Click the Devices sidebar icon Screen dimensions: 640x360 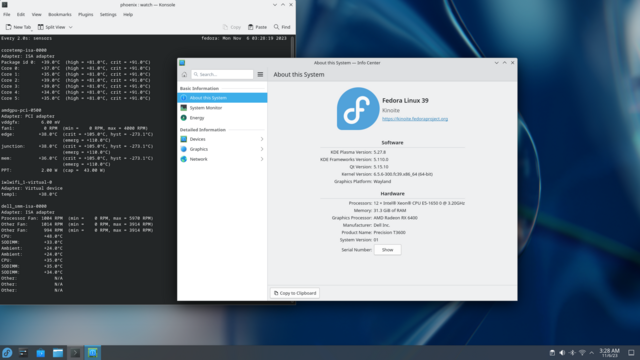coord(184,139)
